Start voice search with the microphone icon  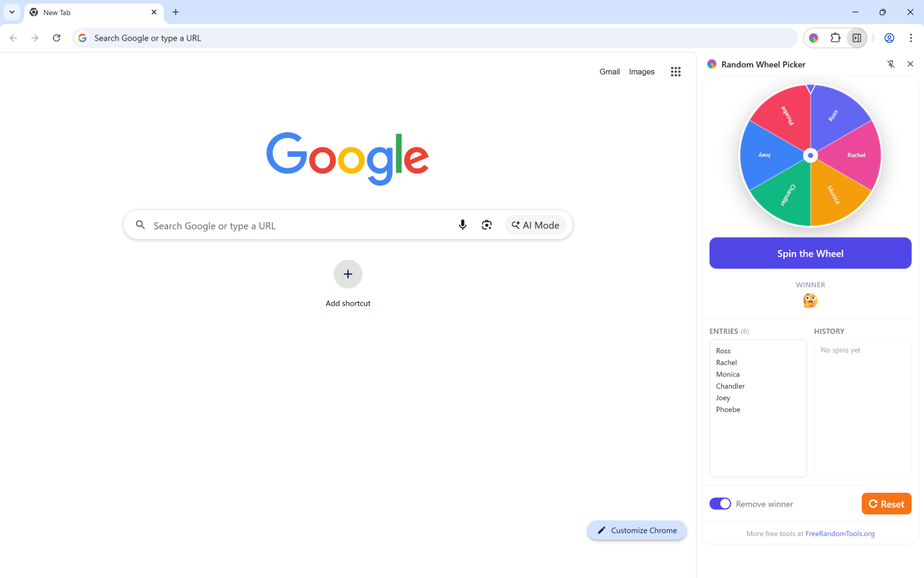463,225
